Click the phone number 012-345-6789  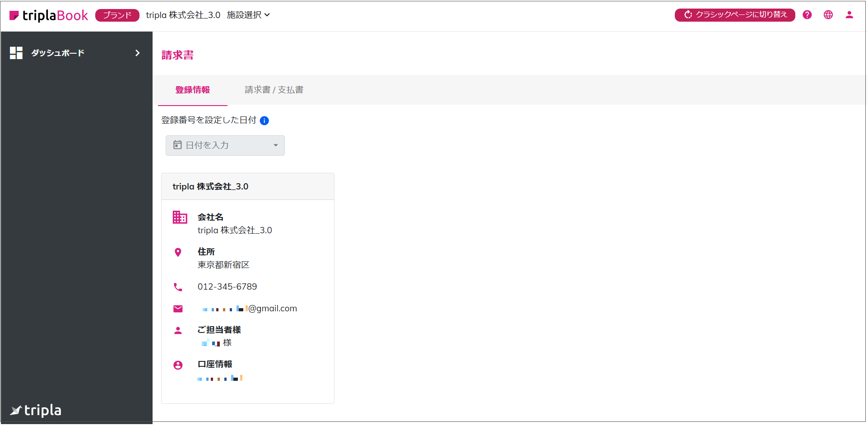(227, 286)
